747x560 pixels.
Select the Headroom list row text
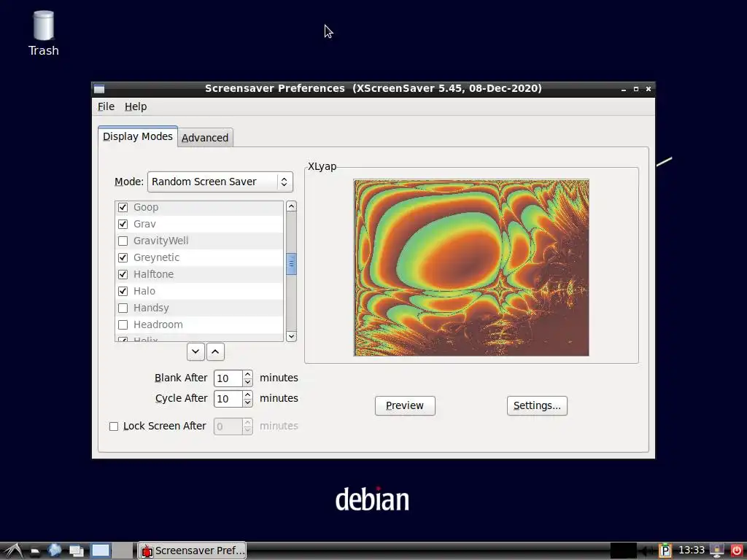pos(158,324)
